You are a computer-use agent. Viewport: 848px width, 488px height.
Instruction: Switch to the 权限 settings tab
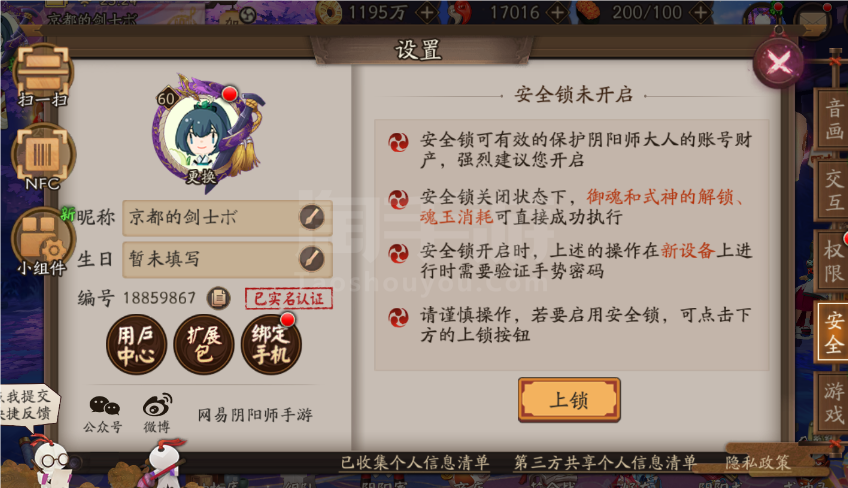(833, 261)
